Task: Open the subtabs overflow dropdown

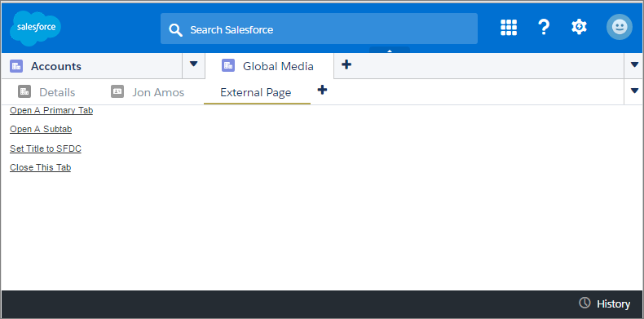Action: tap(634, 91)
